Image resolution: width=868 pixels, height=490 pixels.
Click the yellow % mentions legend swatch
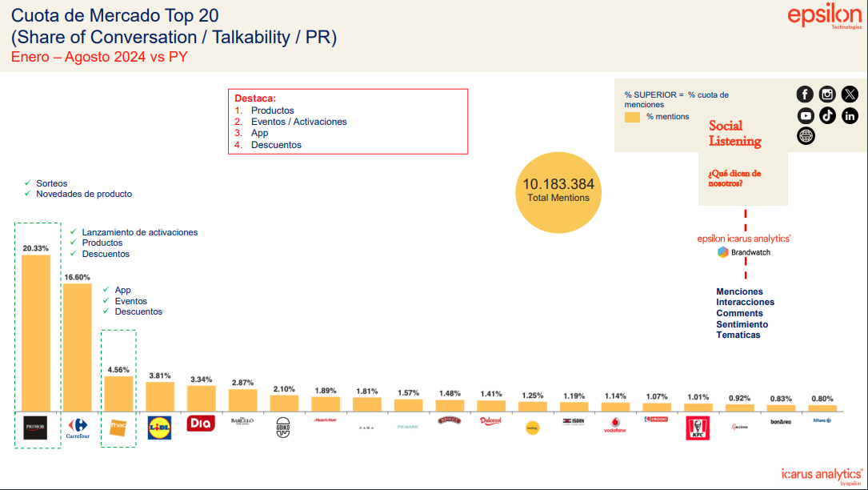[632, 117]
